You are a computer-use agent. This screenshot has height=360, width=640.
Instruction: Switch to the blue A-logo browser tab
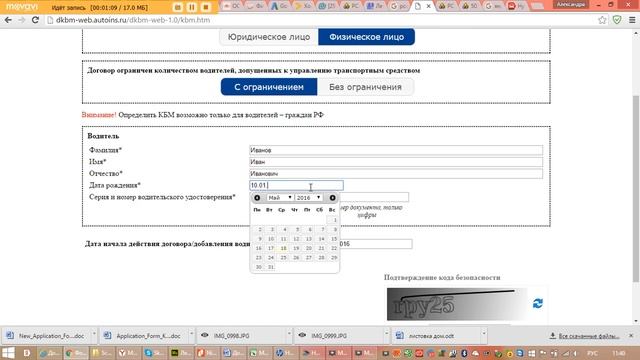280,6
